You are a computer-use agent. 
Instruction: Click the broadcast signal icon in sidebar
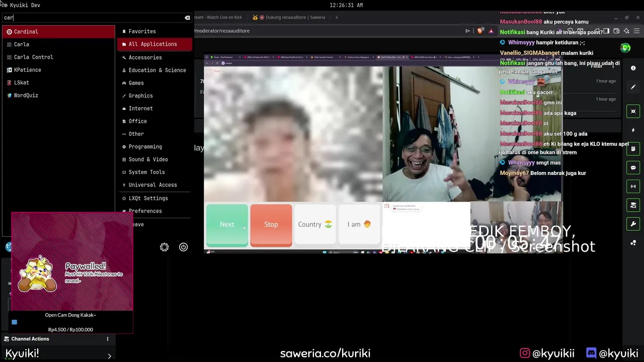coord(633,186)
